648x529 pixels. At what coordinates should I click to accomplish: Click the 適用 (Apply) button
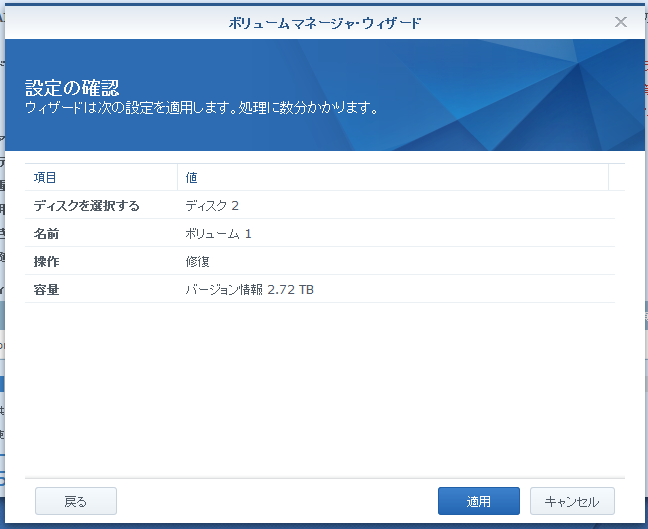[x=479, y=501]
